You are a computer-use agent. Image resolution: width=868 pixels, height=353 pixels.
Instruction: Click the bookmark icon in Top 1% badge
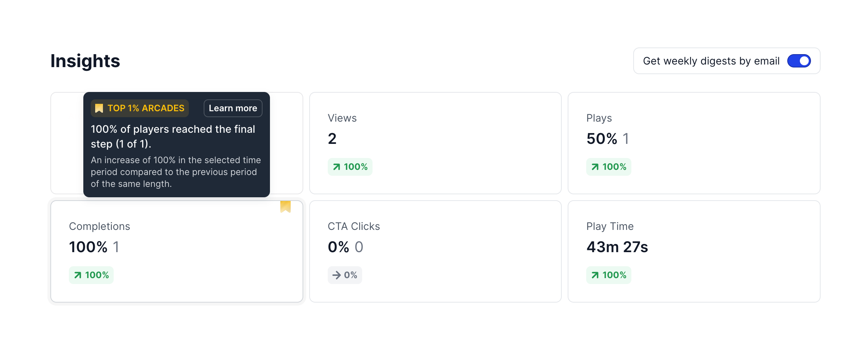click(x=99, y=108)
